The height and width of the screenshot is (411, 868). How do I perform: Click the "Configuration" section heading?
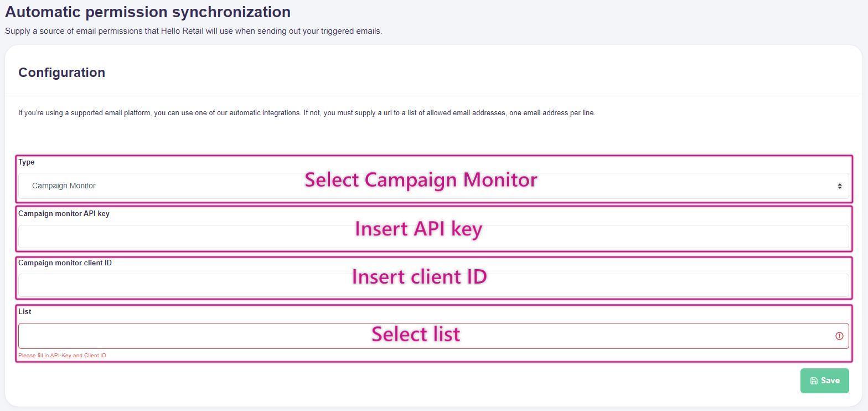point(61,73)
